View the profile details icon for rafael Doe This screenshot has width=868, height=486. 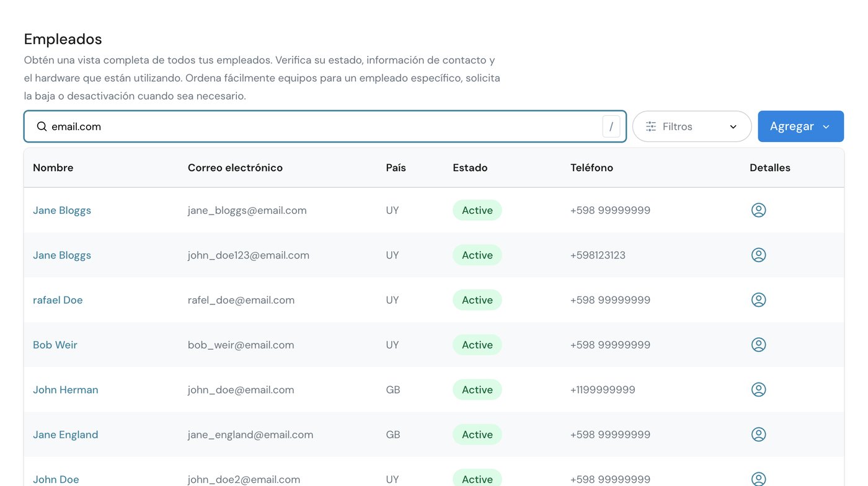(x=758, y=300)
